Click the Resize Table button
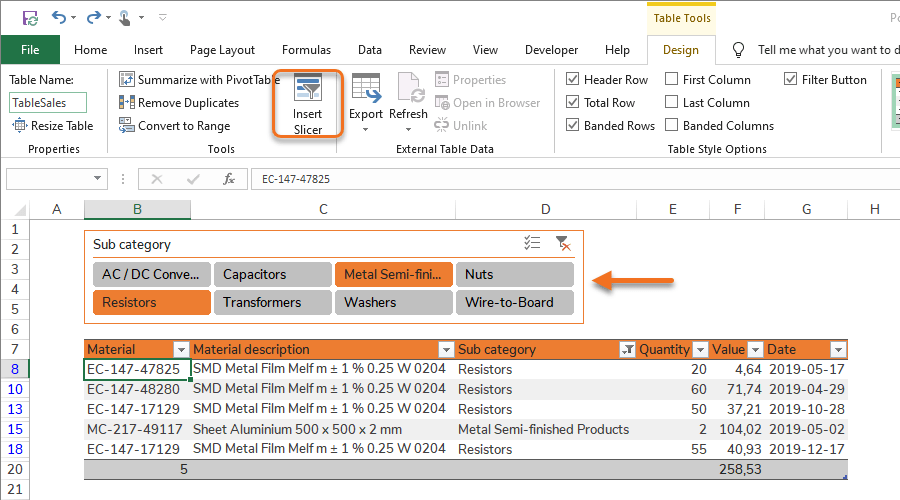Screen dimensions: 900x500 pos(53,126)
